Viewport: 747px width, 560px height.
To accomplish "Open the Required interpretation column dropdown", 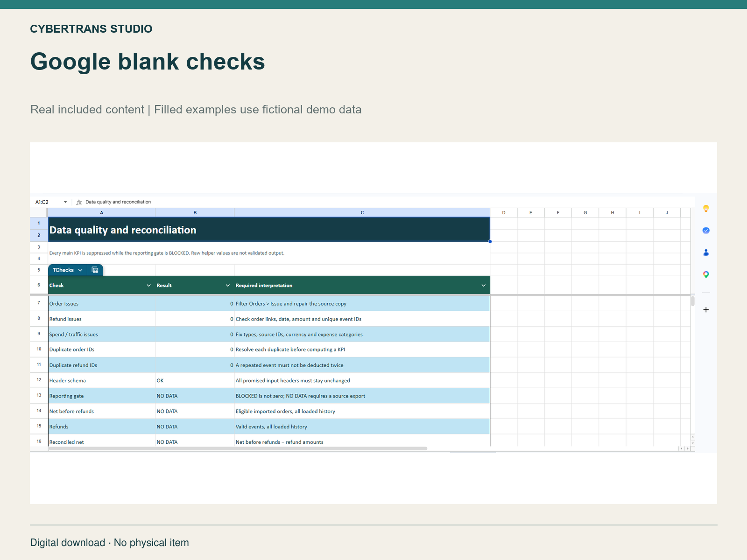I will 484,286.
